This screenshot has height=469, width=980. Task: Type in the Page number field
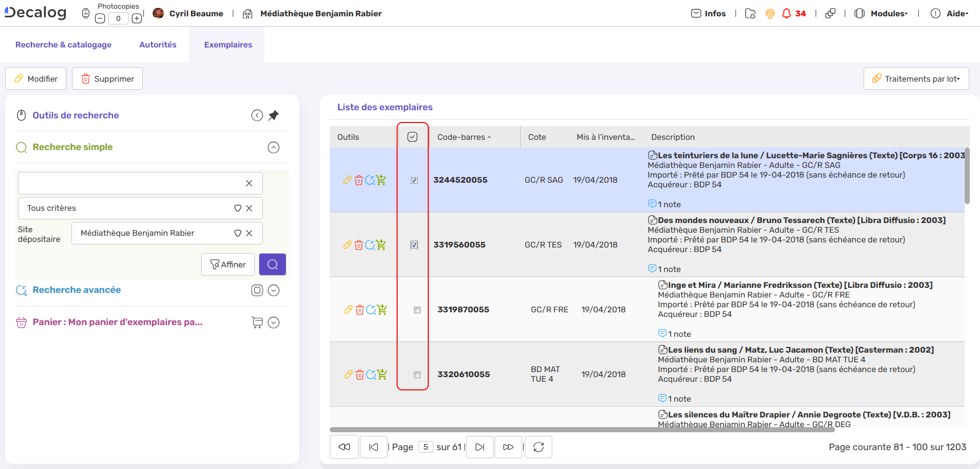(426, 447)
